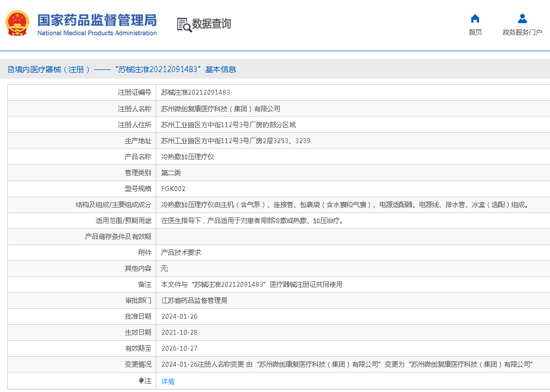Click the National Medical Products Administration subtitle
550x392 pixels.
tap(97, 33)
